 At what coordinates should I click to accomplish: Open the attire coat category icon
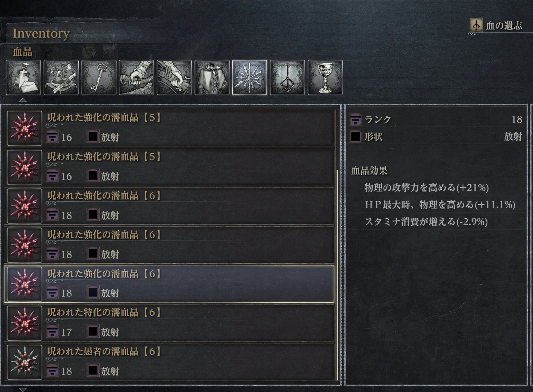(x=212, y=77)
